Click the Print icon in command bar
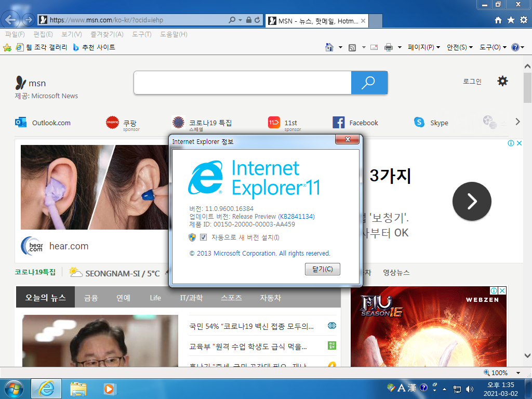Screen dimensions: 532x399 (389, 47)
